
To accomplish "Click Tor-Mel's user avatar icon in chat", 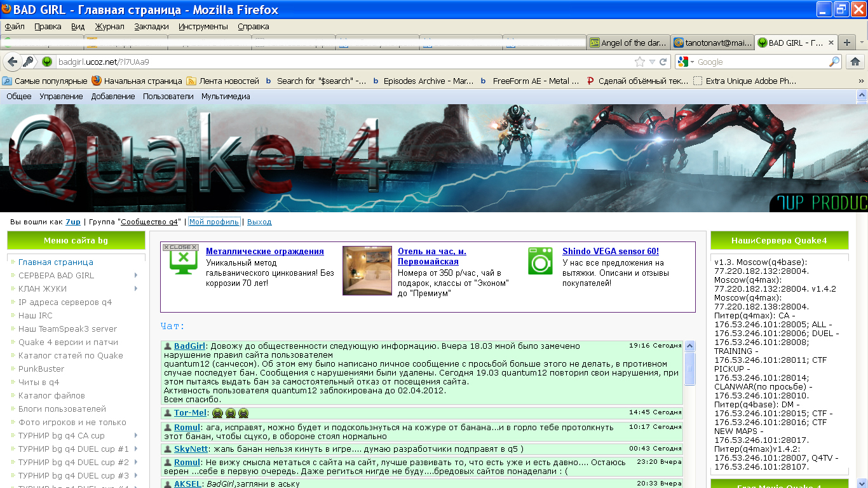I will click(168, 413).
